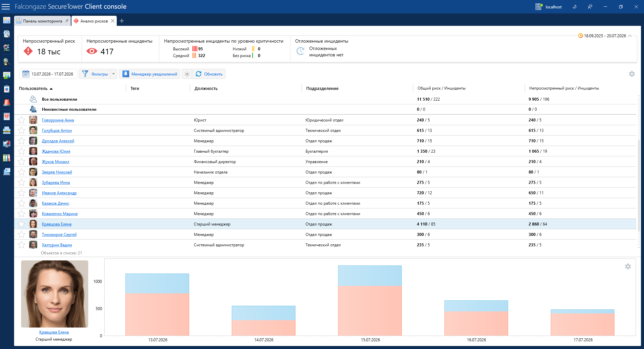Click the chart settings gear icon
644x349 pixels.
tap(628, 266)
